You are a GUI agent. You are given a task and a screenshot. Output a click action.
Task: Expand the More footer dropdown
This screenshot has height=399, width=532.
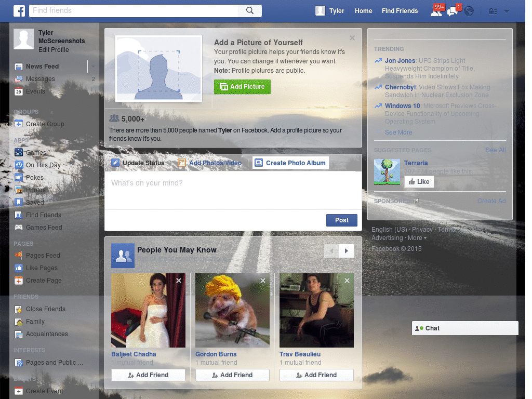tap(417, 238)
